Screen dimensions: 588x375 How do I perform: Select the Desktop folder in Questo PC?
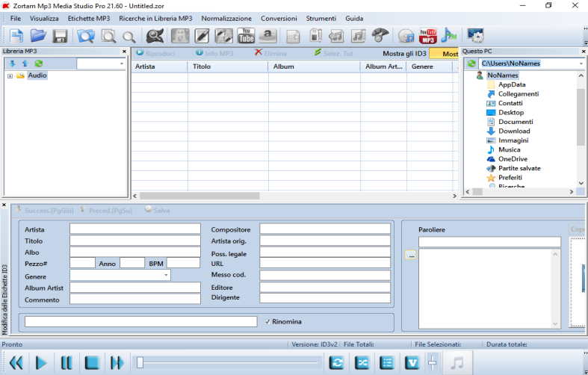point(511,113)
